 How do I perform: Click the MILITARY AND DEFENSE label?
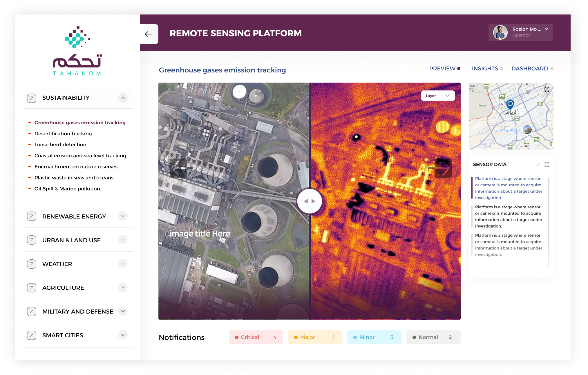78,312
